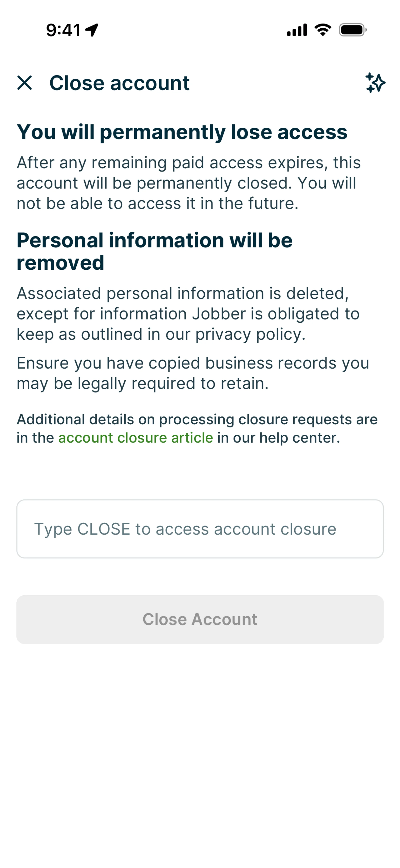Tap the battery indicator icon
The height and width of the screenshot is (868, 400).
(x=352, y=30)
